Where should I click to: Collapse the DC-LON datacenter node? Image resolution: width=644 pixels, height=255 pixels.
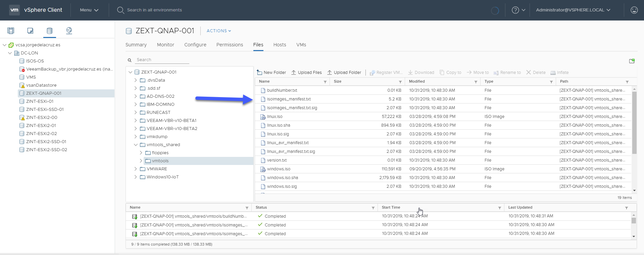click(10, 53)
